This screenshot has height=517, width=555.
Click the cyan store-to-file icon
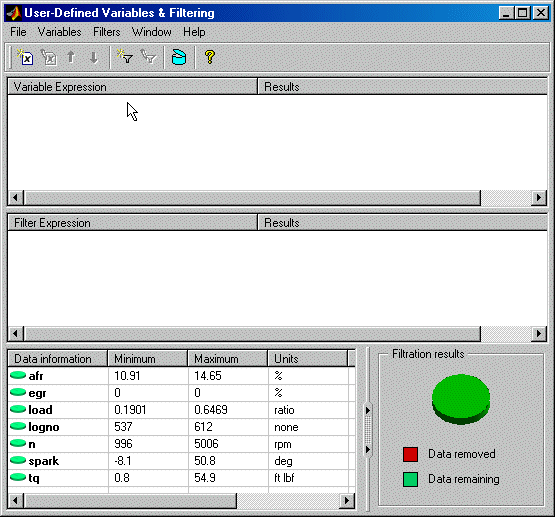tap(179, 57)
